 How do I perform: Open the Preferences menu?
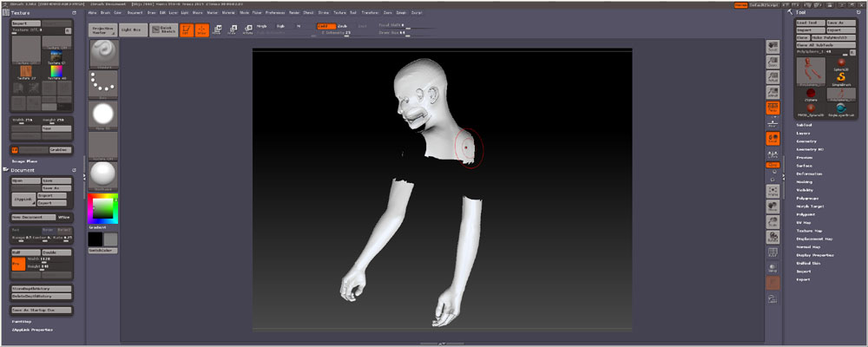coord(275,13)
